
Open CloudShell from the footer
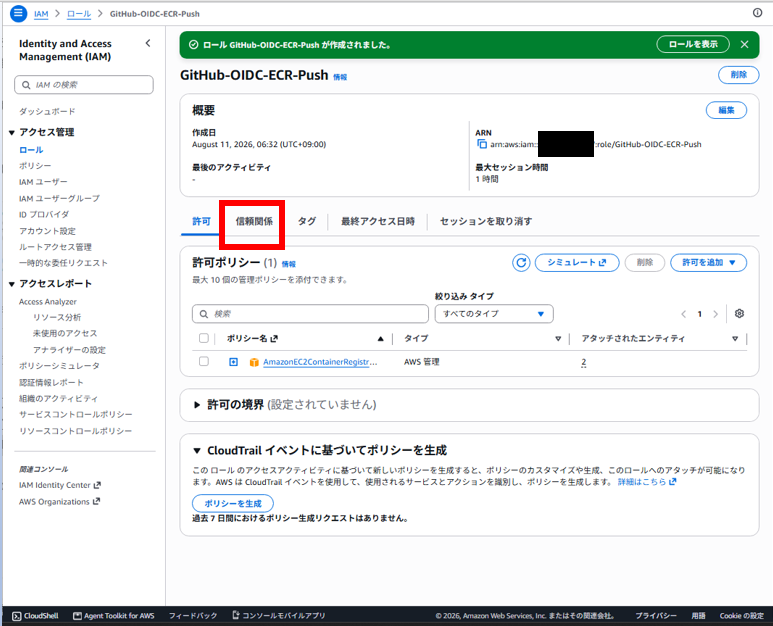click(x=35, y=616)
